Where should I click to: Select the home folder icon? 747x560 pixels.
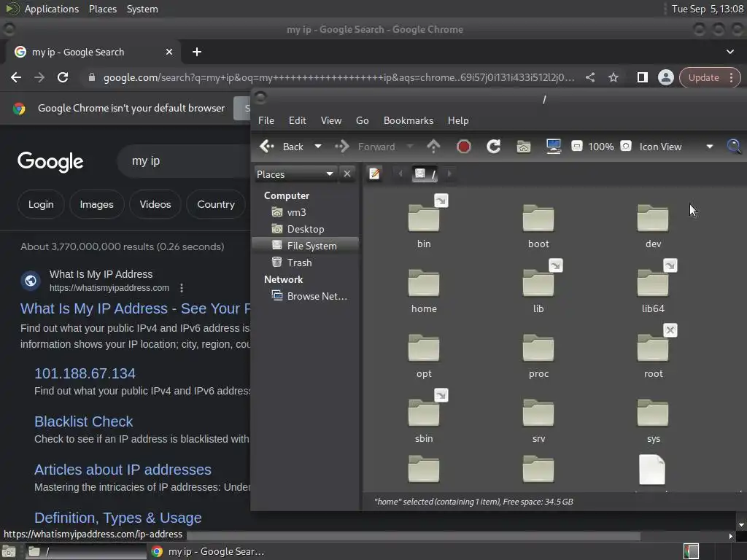[x=424, y=283]
